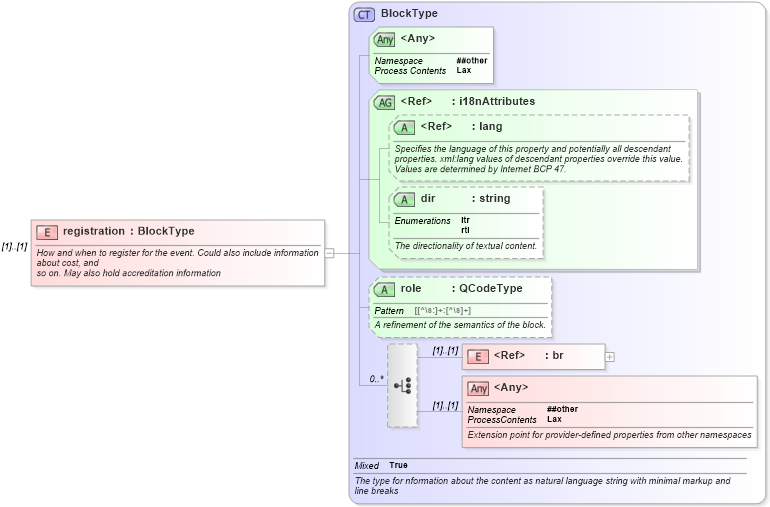Viewport: 770px width, 507px height.
Task: Click the A icon beside dir attribute
Action: pyautogui.click(x=404, y=199)
